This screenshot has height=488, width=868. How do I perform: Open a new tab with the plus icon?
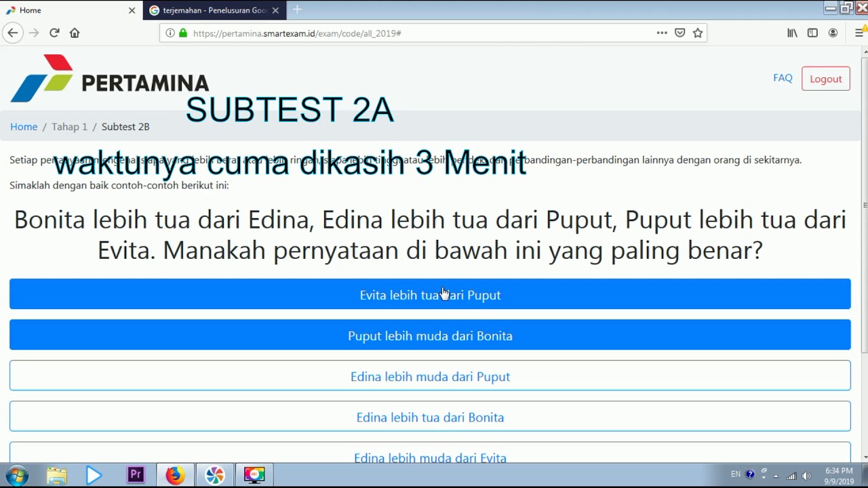click(297, 9)
